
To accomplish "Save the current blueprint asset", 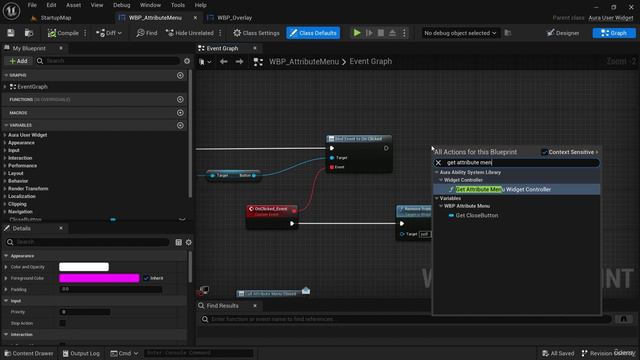I will click(11, 33).
